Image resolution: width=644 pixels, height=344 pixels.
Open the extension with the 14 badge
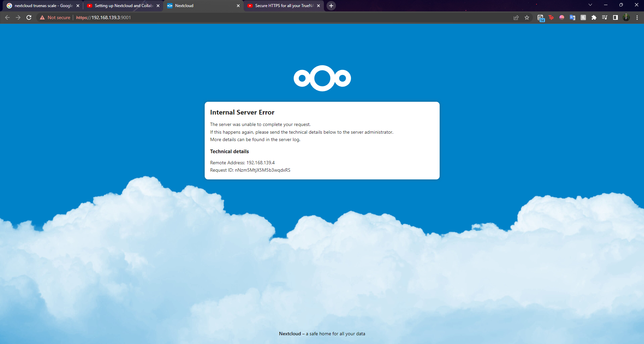pyautogui.click(x=541, y=18)
